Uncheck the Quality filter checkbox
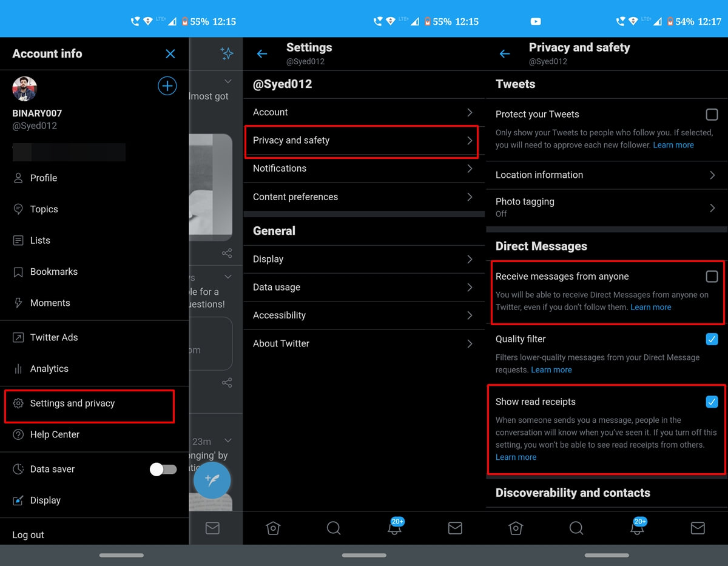 click(712, 339)
